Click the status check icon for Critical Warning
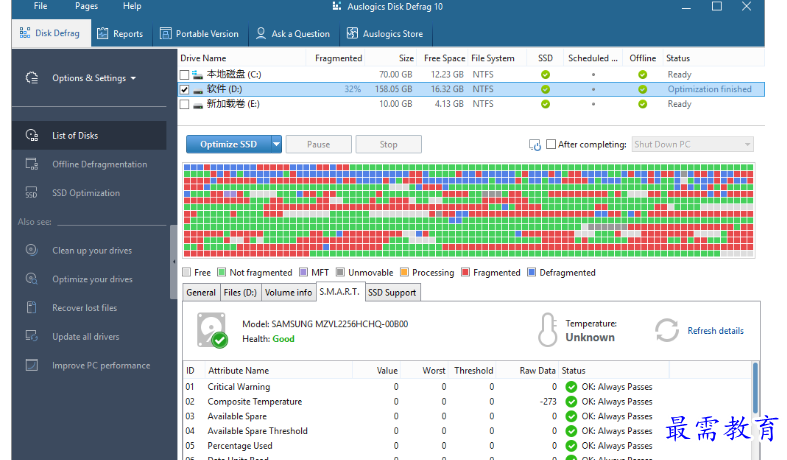The width and height of the screenshot is (787, 460). click(x=571, y=387)
